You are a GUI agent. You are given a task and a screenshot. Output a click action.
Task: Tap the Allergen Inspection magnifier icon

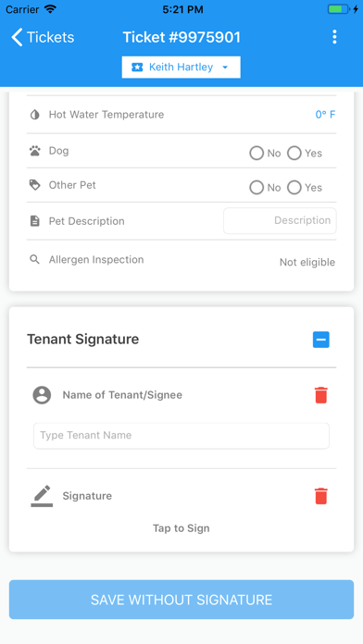pos(35,260)
